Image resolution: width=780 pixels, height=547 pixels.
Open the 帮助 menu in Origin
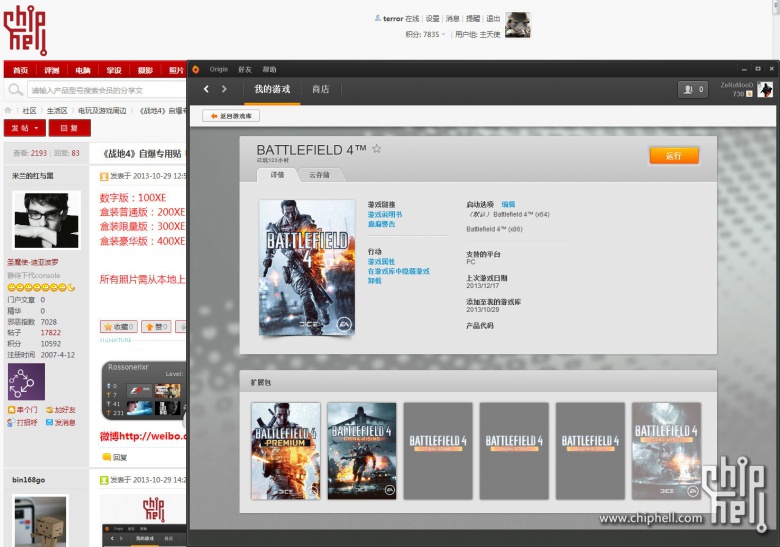click(x=269, y=69)
